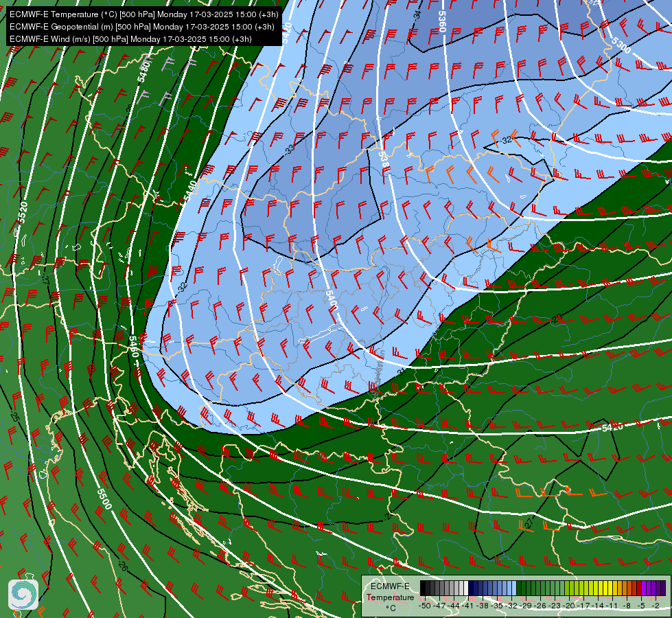672x618 pixels.
Task: Click the -23 tick label in legend
Action: [x=555, y=606]
